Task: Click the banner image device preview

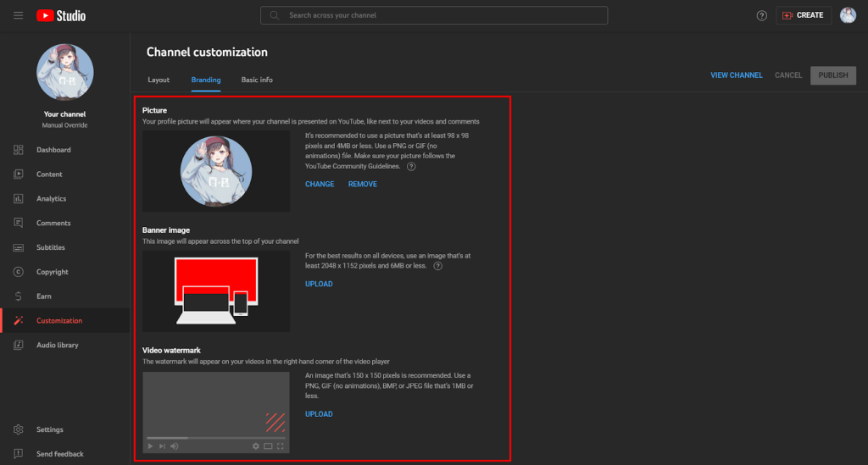Action: [216, 291]
